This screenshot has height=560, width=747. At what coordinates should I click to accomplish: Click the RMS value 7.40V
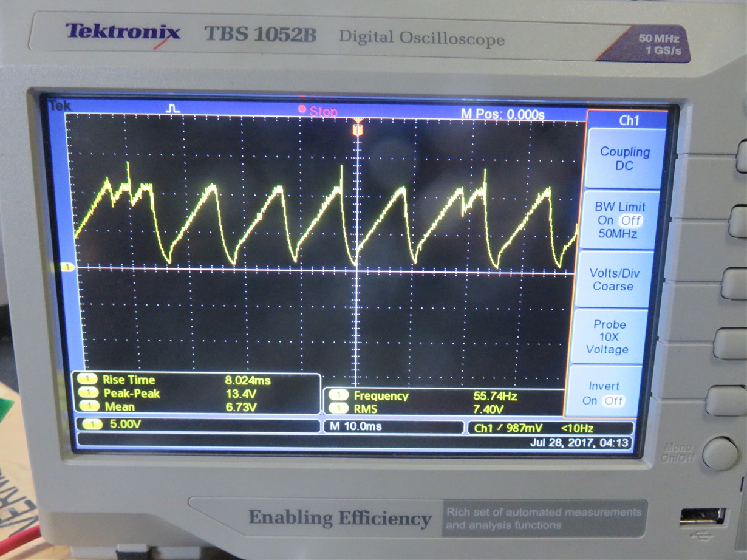tap(489, 409)
